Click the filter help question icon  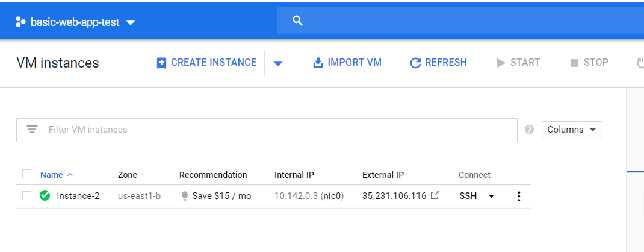(x=530, y=130)
